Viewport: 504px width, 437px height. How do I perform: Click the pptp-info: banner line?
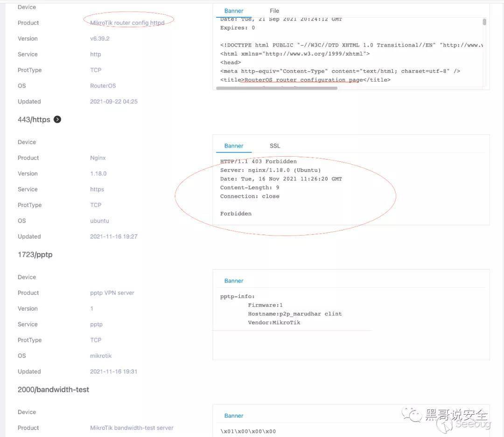237,296
